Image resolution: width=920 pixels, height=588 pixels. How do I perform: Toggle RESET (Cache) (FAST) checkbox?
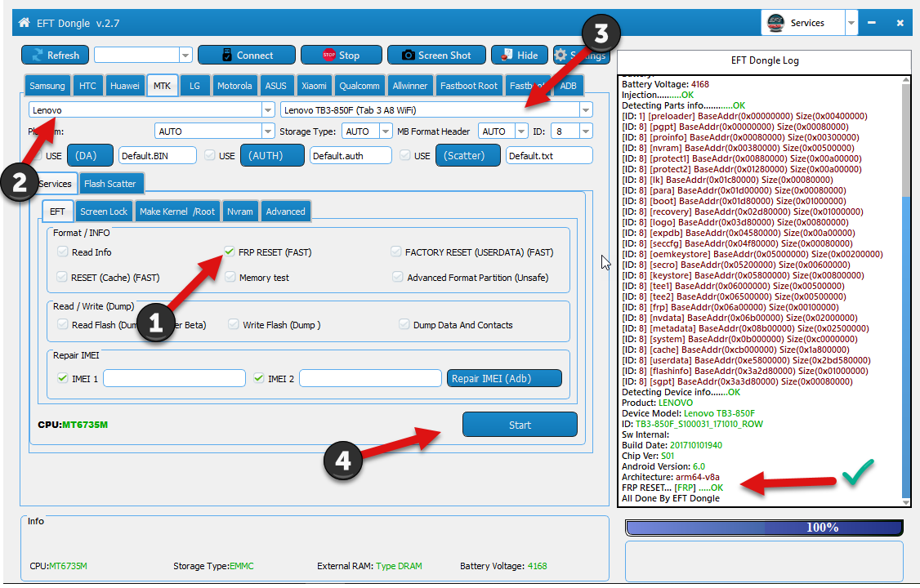point(62,277)
